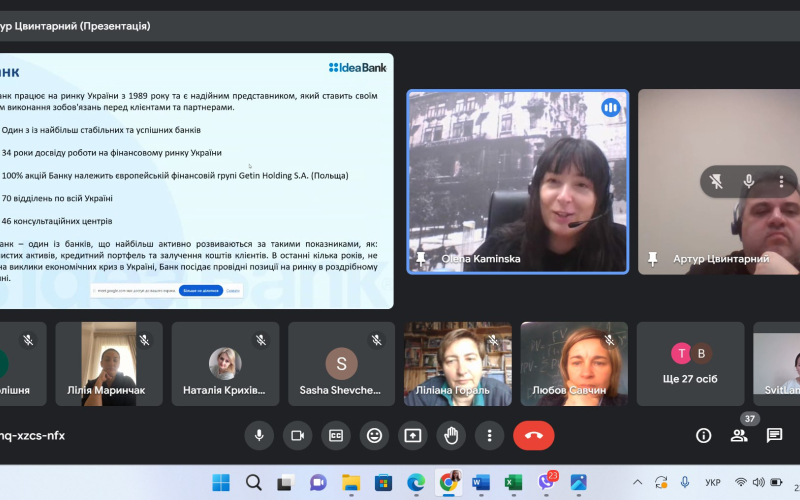Click the presentation title 'Артур Цвинтарний (Презентація)'
This screenshot has height=500, width=800.
point(75,26)
